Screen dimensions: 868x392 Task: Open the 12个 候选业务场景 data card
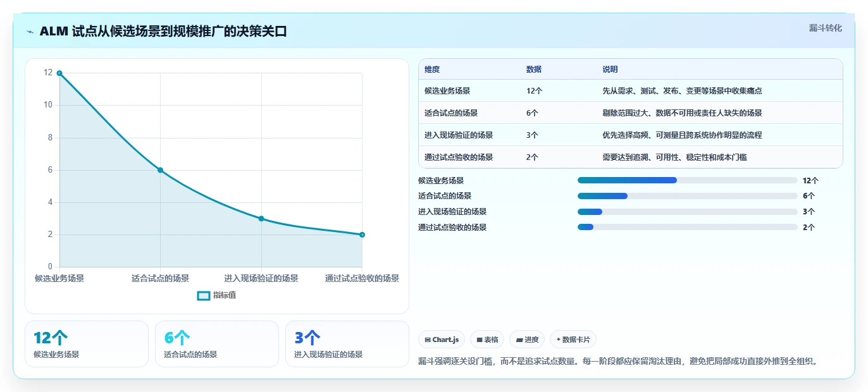pyautogui.click(x=87, y=344)
